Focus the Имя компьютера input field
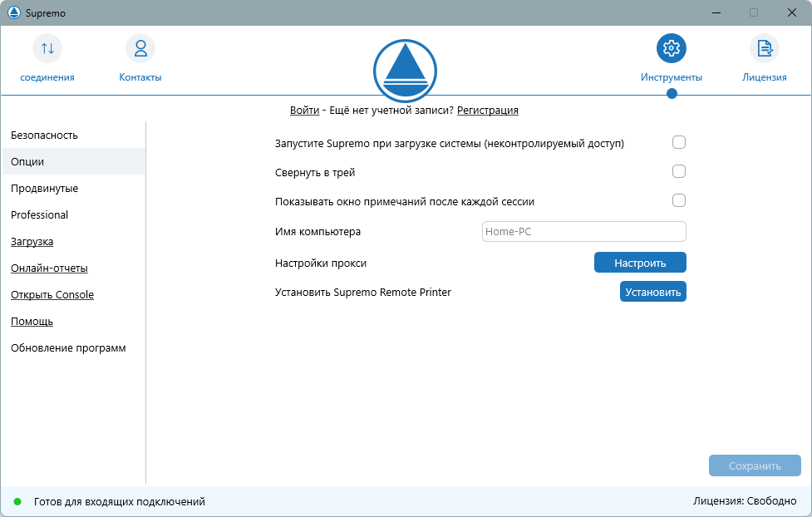Viewport: 812px width, 517px height. pos(584,232)
